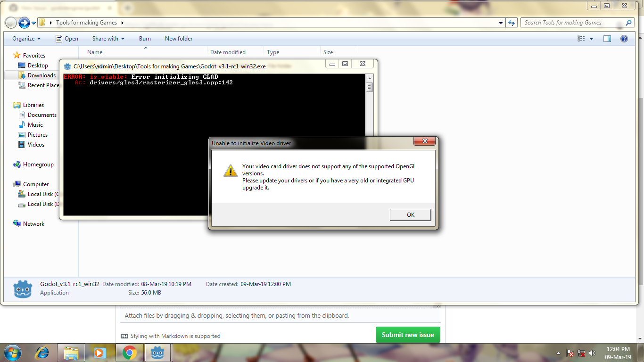Select Desktop in navigation pane
This screenshot has height=362, width=644.
(33, 66)
